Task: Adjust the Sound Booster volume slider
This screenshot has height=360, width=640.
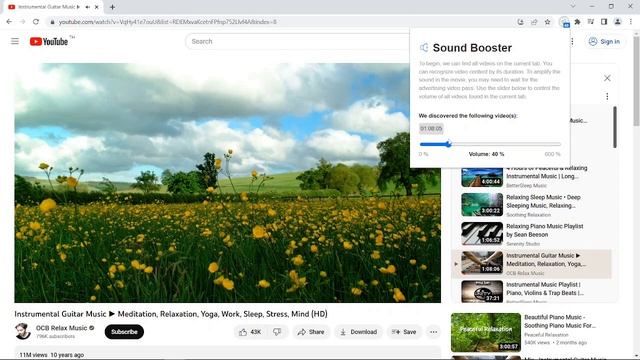Action: coord(490,144)
